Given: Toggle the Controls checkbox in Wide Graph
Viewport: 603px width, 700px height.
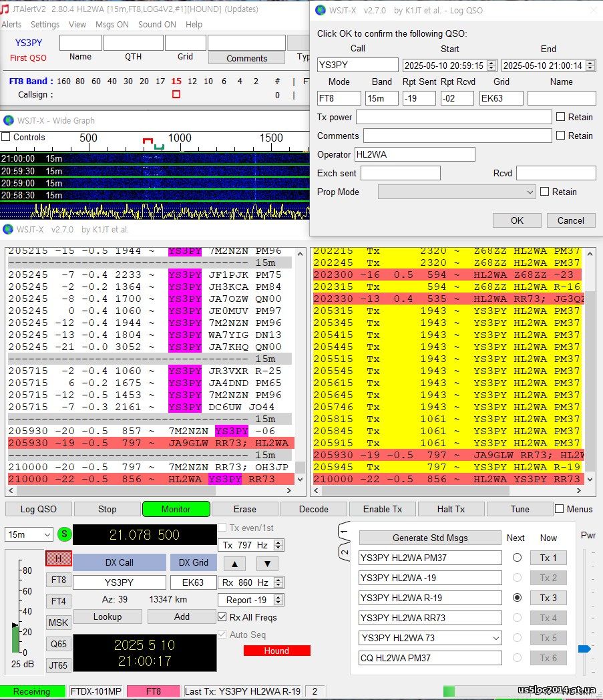Looking at the screenshot, I should pyautogui.click(x=6, y=137).
